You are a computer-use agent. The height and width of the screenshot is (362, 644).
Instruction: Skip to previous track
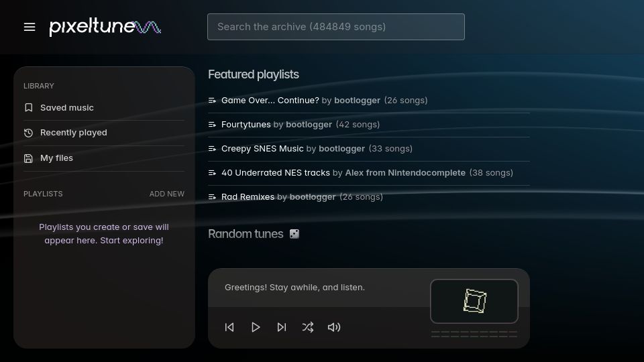click(229, 327)
